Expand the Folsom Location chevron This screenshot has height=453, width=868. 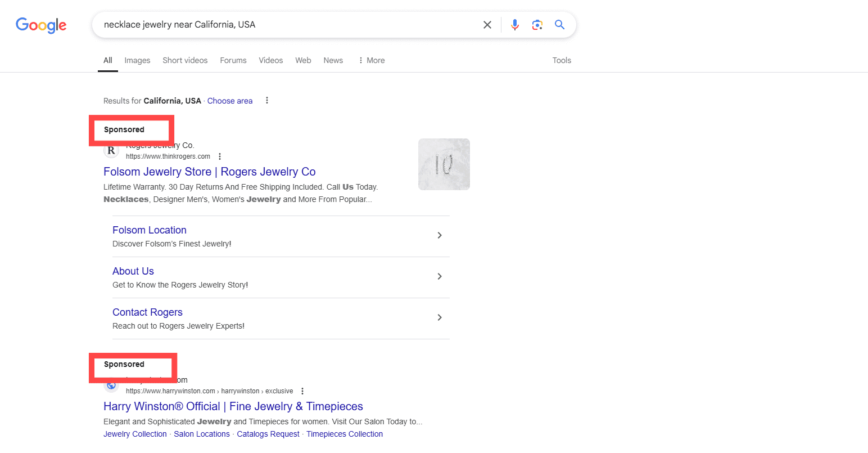click(x=440, y=235)
